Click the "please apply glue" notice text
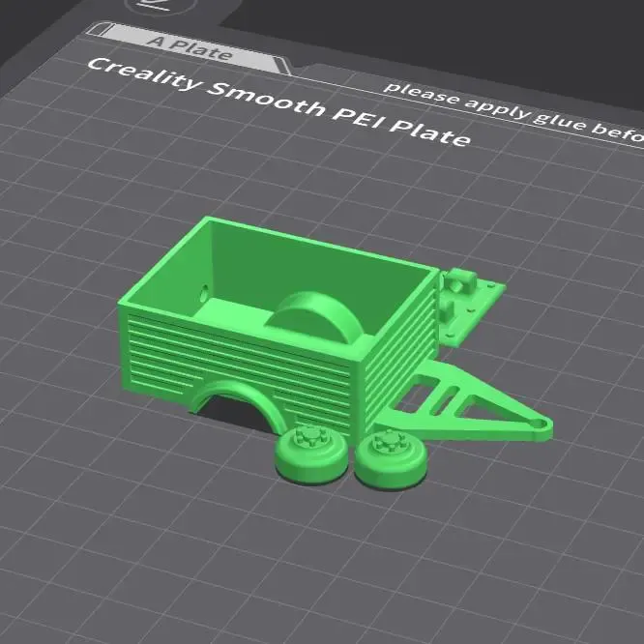 coord(513,111)
